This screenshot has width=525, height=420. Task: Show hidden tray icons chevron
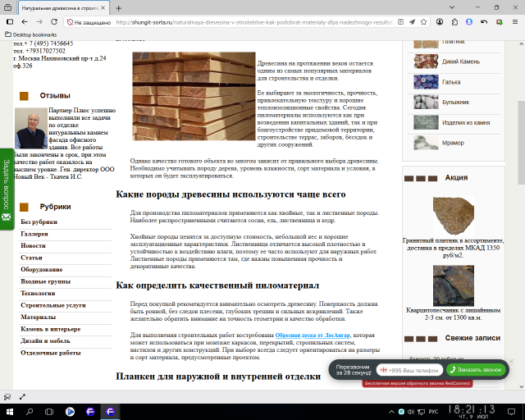tap(391, 412)
